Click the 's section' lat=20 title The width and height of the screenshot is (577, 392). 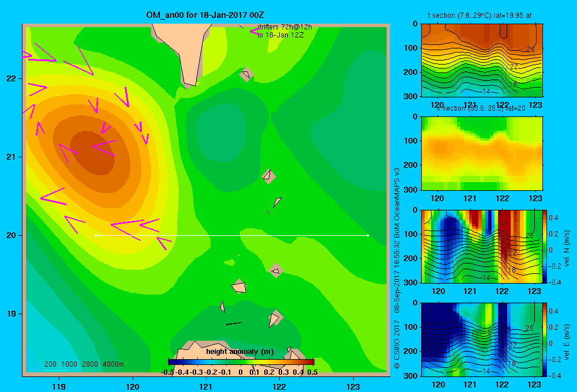pyautogui.click(x=481, y=108)
